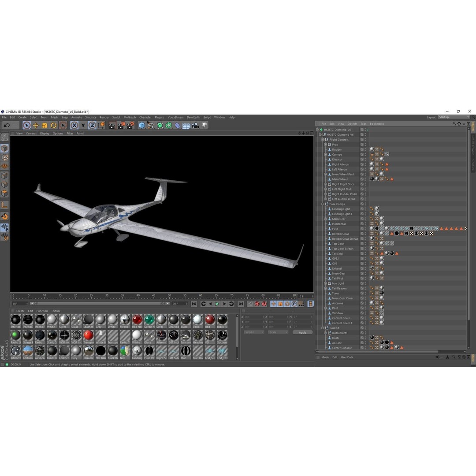
Task: Go to start of timeline
Action: pos(194,304)
